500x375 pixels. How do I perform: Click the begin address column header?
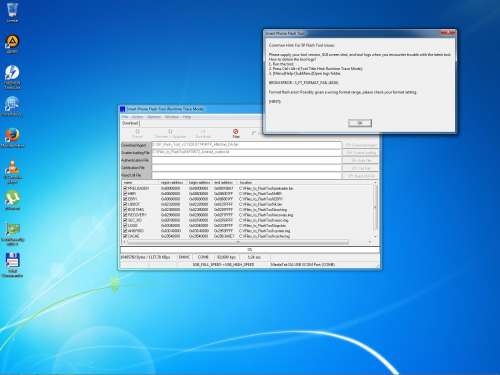tap(199, 183)
